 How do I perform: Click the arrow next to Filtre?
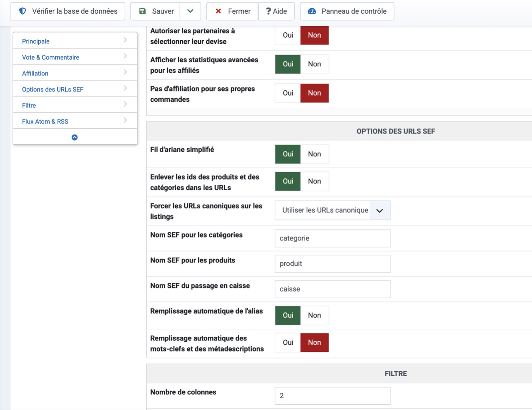pyautogui.click(x=125, y=104)
